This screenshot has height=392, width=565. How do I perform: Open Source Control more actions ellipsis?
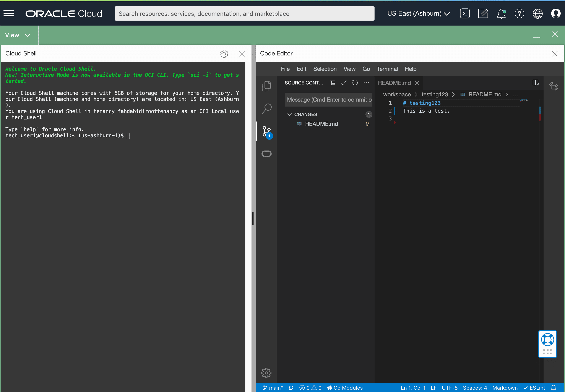[x=366, y=83]
